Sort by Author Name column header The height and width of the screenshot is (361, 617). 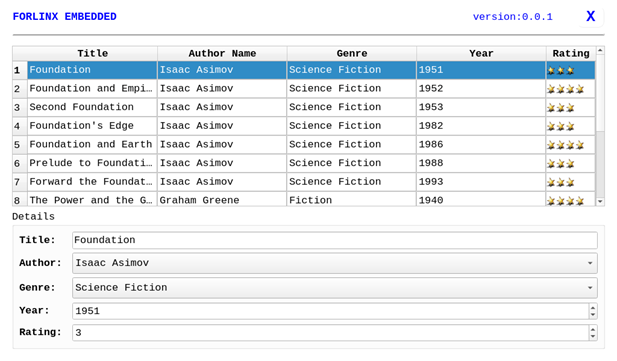[x=222, y=53]
